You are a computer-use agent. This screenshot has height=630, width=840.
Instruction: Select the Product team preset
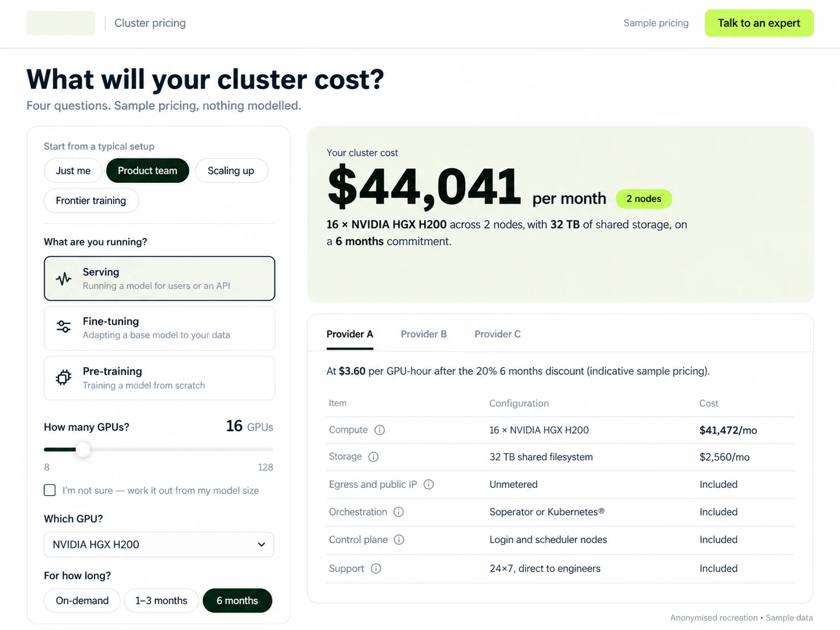[147, 171]
